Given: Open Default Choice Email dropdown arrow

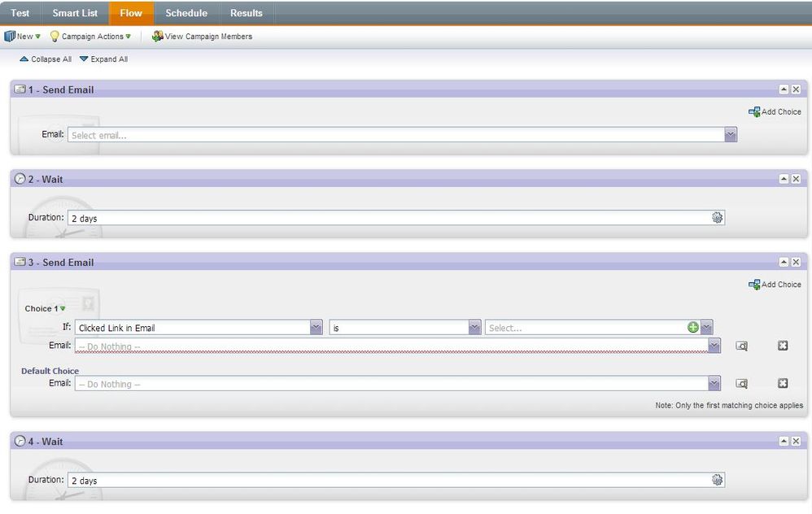Looking at the screenshot, I should (714, 384).
